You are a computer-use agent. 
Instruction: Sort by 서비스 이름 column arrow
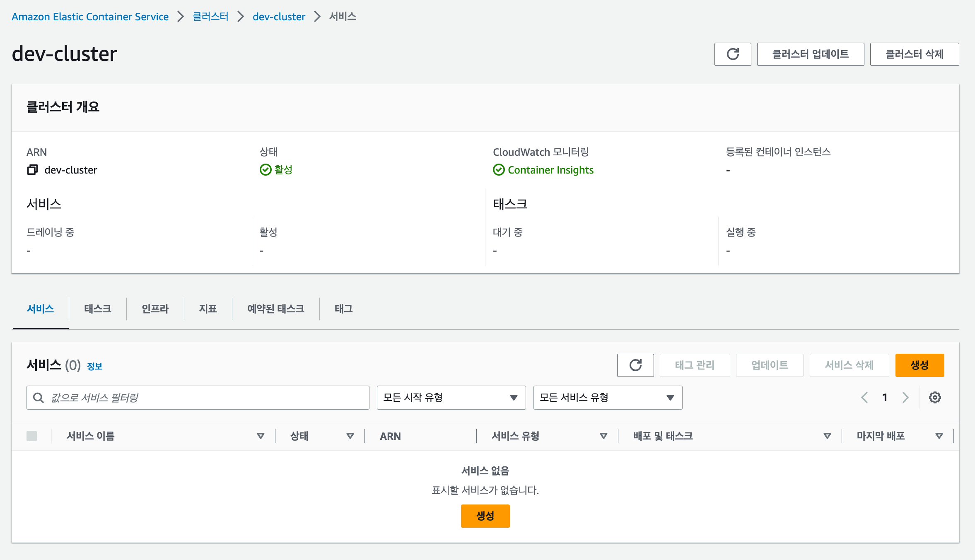pos(261,436)
